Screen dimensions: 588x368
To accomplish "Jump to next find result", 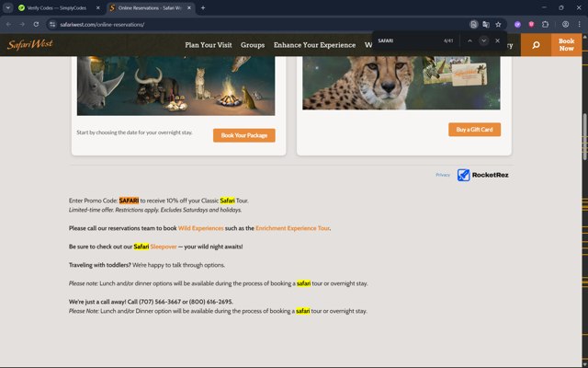I will [484, 40].
